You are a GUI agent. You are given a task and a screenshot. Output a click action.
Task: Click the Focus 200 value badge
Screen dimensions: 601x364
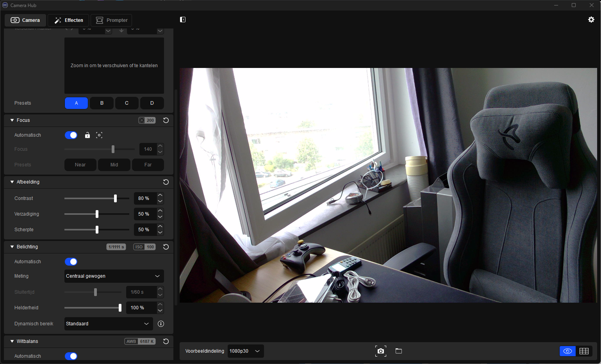tap(147, 120)
